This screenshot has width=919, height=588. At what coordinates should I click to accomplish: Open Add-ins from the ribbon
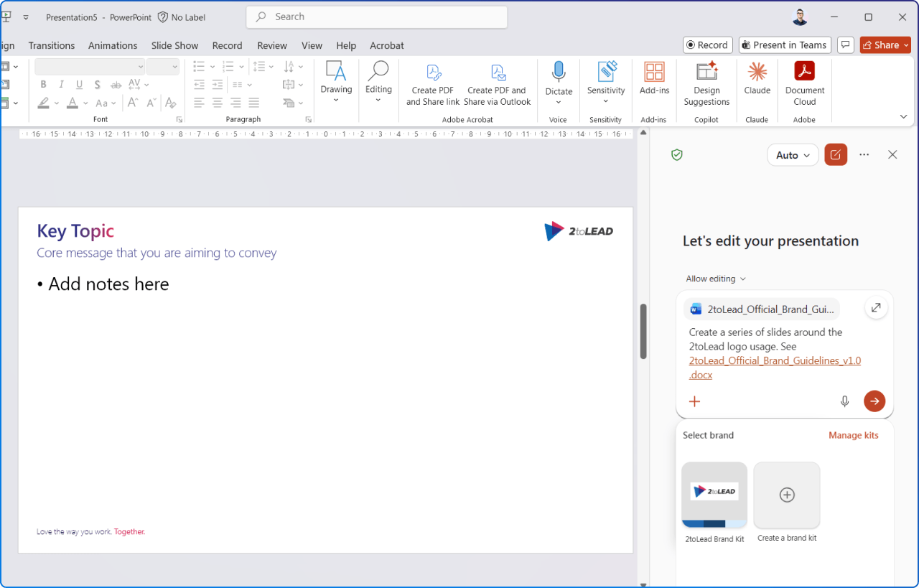click(654, 79)
